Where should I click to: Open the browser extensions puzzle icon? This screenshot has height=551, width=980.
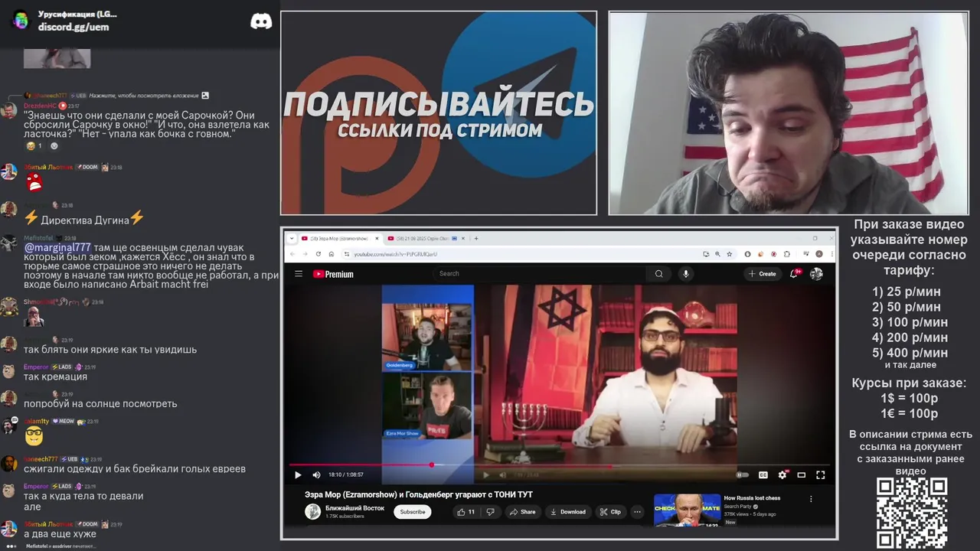[x=788, y=254]
